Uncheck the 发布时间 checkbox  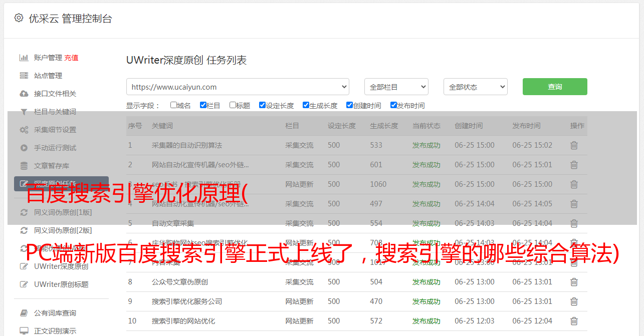(393, 105)
